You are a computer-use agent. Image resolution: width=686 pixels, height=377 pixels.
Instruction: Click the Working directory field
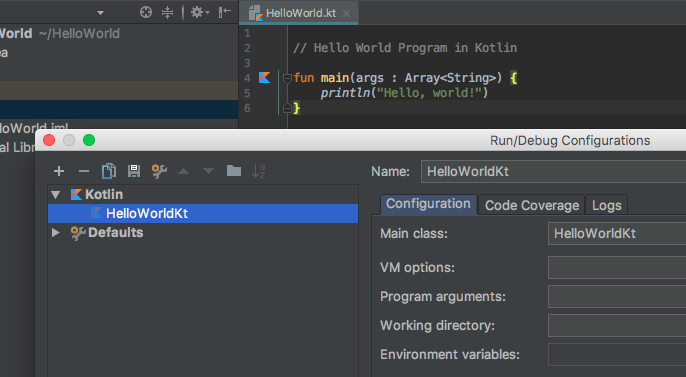click(x=617, y=325)
